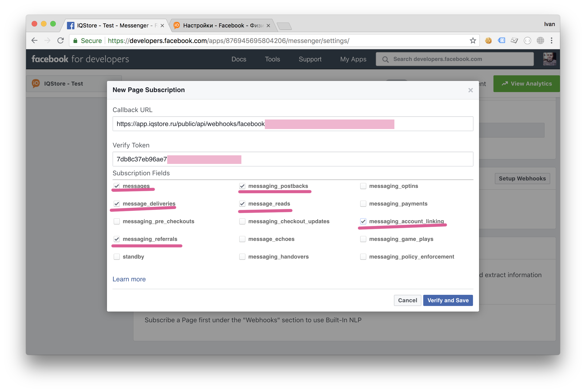Image resolution: width=586 pixels, height=392 pixels.
Task: Click the Verify Token input field
Action: (x=293, y=159)
